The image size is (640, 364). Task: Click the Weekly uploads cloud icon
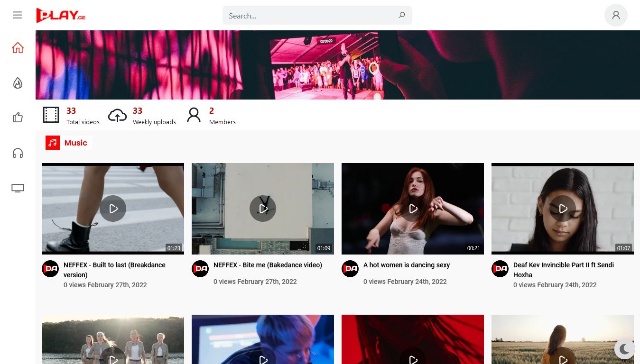coord(117,115)
